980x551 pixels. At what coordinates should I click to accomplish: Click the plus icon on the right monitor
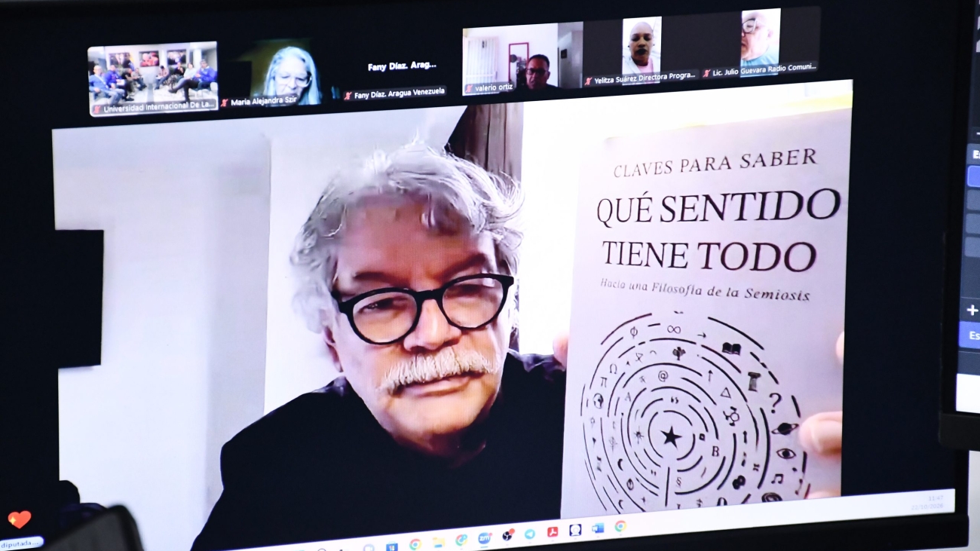point(972,311)
